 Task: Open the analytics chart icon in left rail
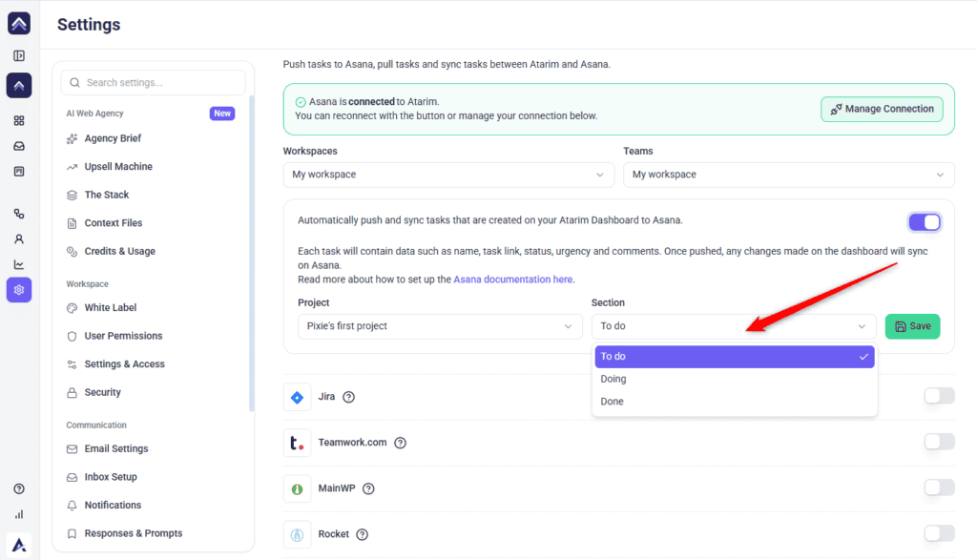coord(19,265)
